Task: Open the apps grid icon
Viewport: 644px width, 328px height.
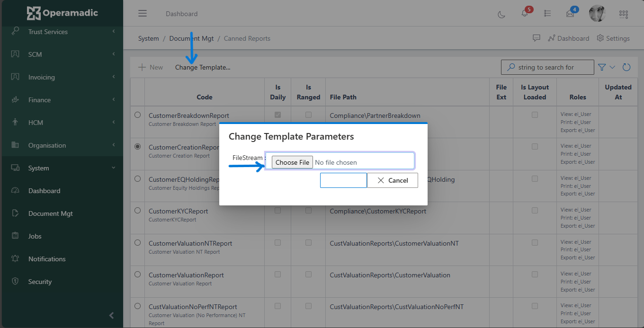Action: (624, 14)
